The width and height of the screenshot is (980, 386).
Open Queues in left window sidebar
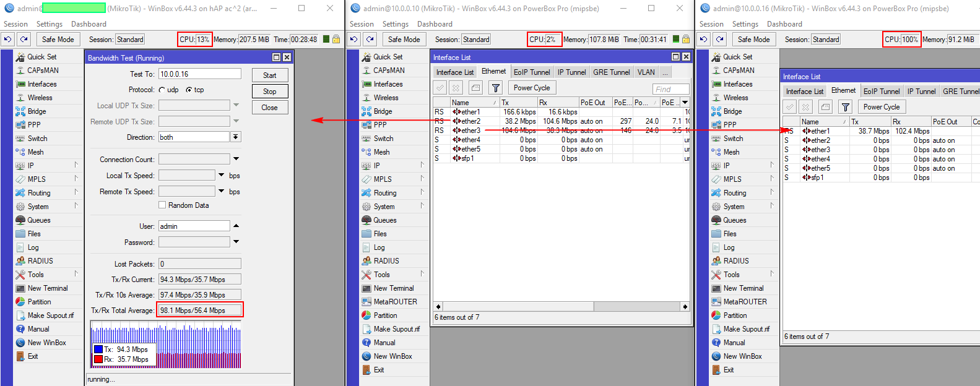tap(38, 220)
